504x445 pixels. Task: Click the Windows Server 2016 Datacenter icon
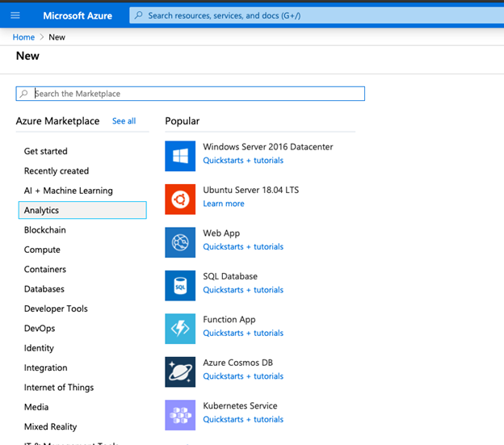pyautogui.click(x=180, y=156)
